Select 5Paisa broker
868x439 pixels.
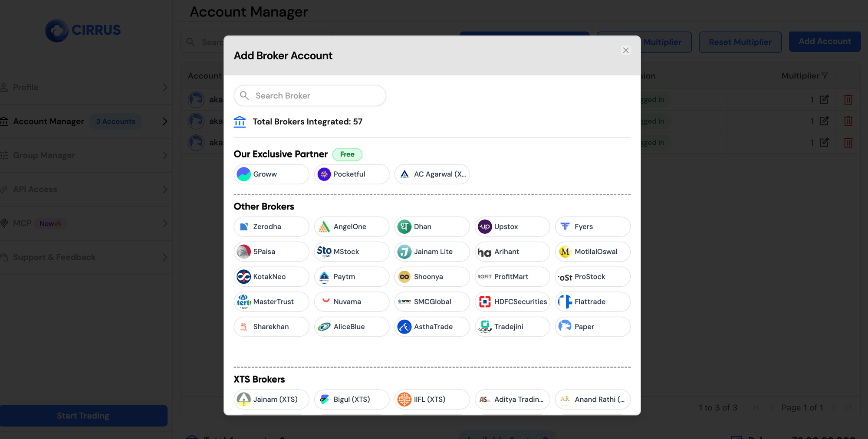click(x=271, y=252)
